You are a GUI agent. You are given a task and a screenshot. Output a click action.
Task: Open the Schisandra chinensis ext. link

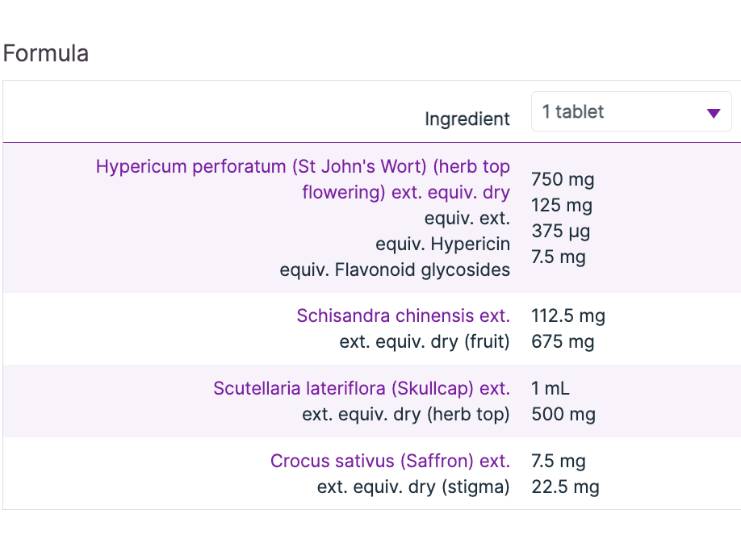tap(403, 316)
